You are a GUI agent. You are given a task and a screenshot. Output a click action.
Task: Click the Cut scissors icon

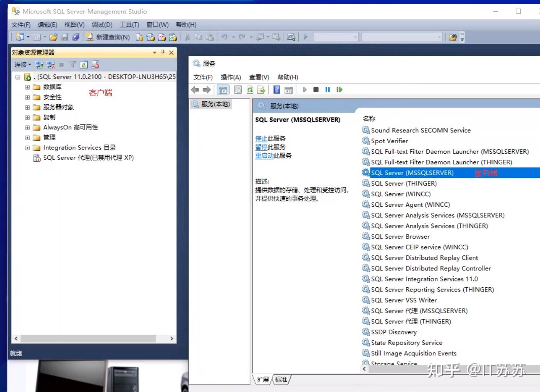click(187, 37)
